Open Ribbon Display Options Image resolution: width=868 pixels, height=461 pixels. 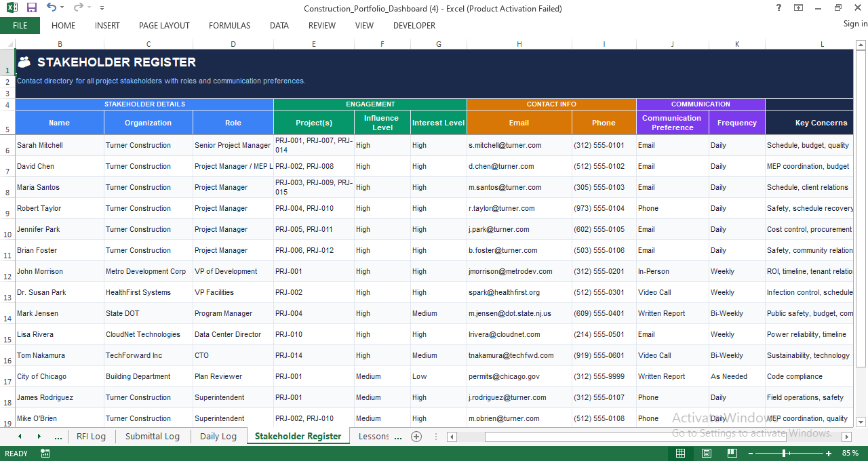(799, 8)
